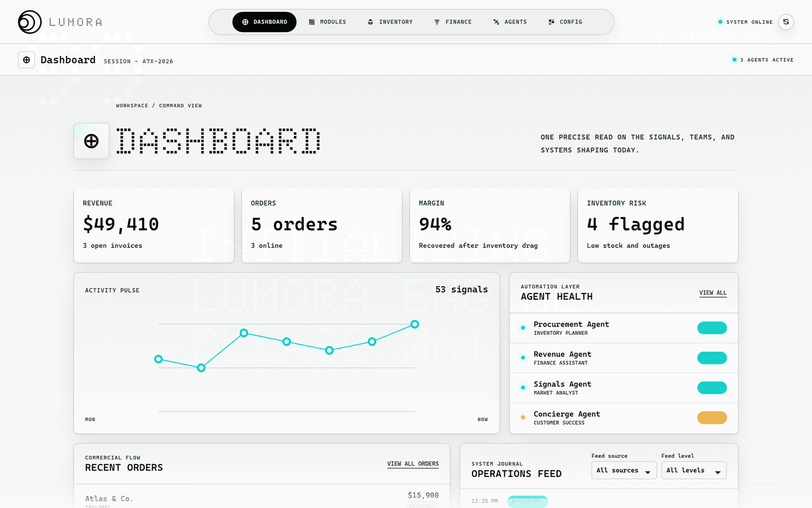
Task: Click the "SESSION – A7X-2026" label
Action: [x=138, y=62]
